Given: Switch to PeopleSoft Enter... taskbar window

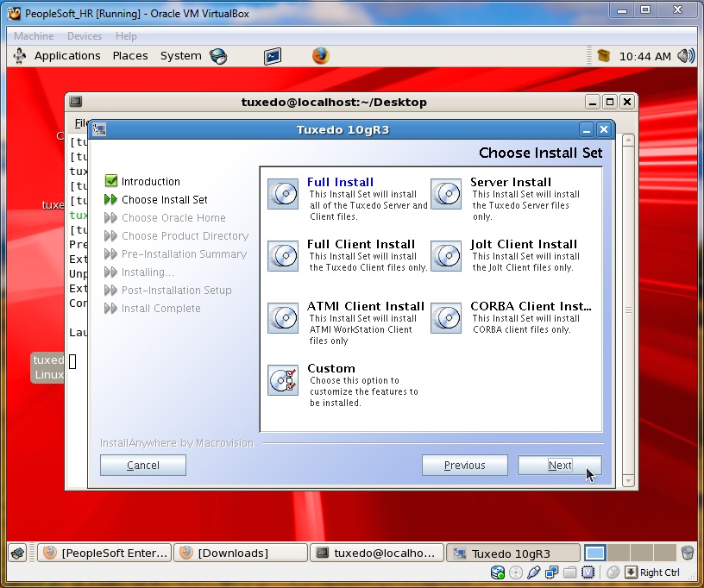Looking at the screenshot, I should click(104, 553).
